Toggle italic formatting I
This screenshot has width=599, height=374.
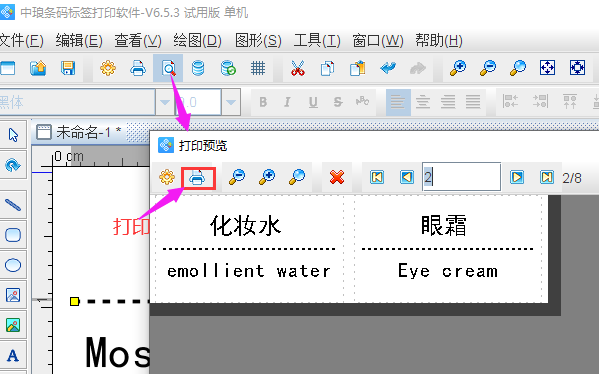tap(287, 102)
